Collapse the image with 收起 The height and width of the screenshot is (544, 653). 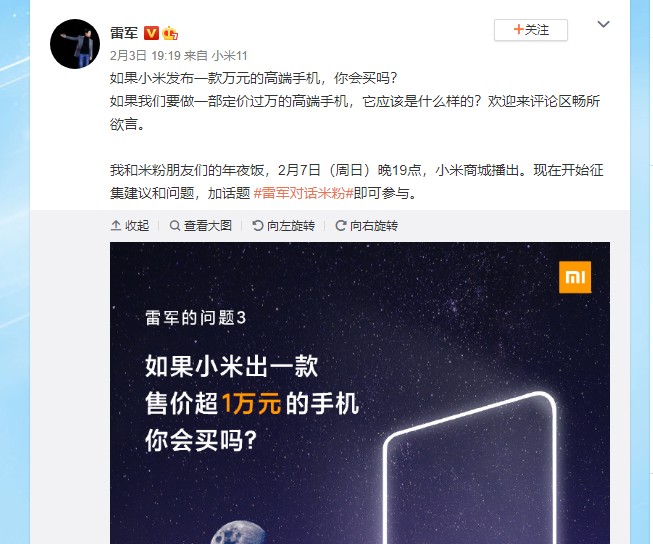point(130,225)
